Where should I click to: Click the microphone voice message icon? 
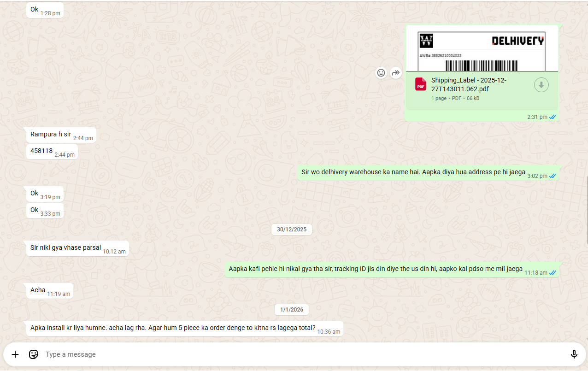(574, 354)
